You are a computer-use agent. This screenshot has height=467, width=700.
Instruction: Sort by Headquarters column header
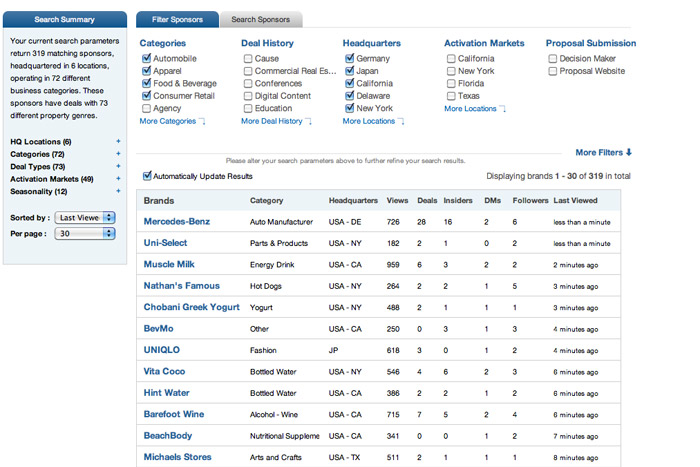pos(353,200)
